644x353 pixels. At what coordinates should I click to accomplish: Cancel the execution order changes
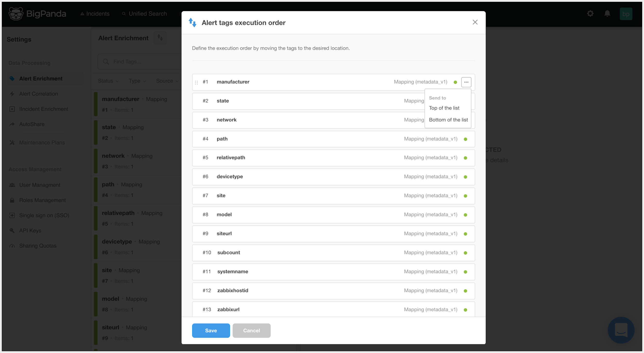pos(251,330)
